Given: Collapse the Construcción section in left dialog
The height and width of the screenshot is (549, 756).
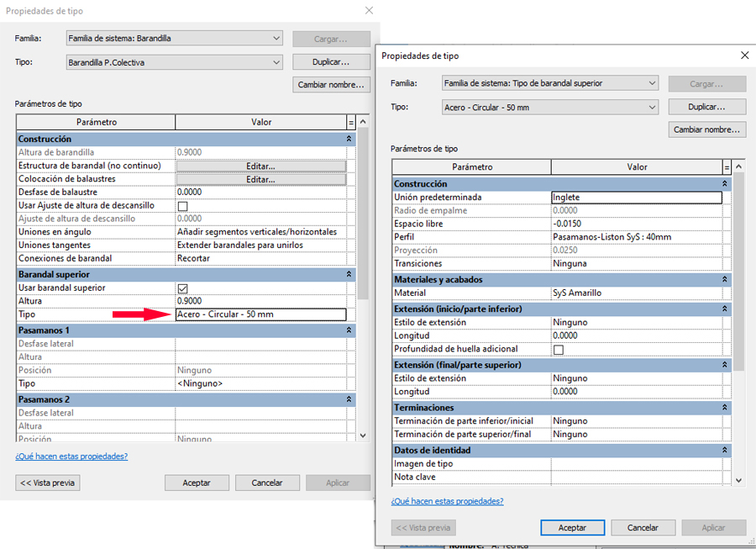Looking at the screenshot, I should (349, 139).
